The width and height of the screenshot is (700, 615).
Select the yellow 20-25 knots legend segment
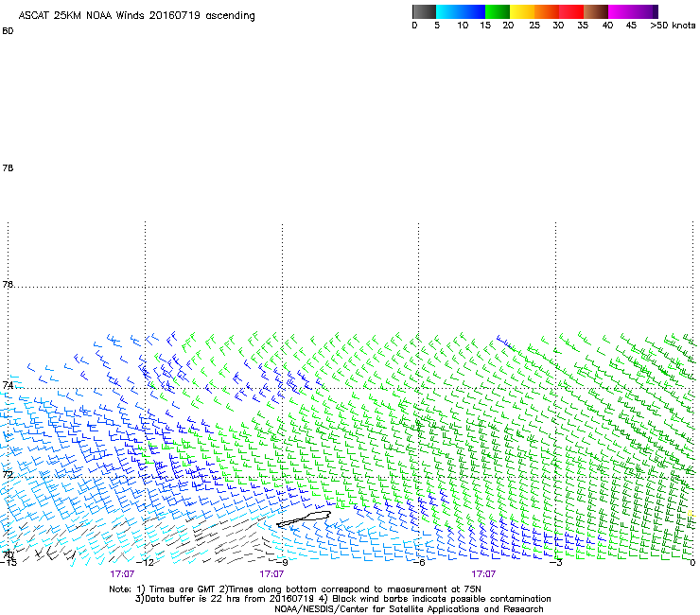(x=522, y=11)
